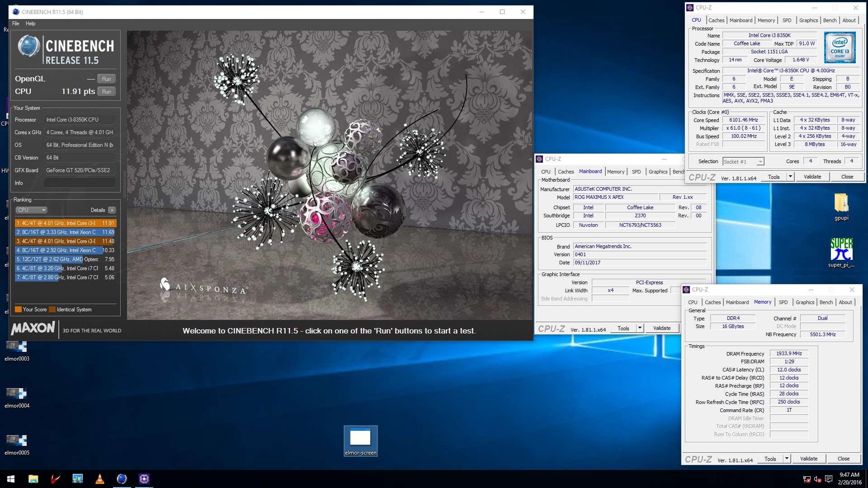
Task: Select the elmor0005 desktop icon
Action: click(17, 446)
